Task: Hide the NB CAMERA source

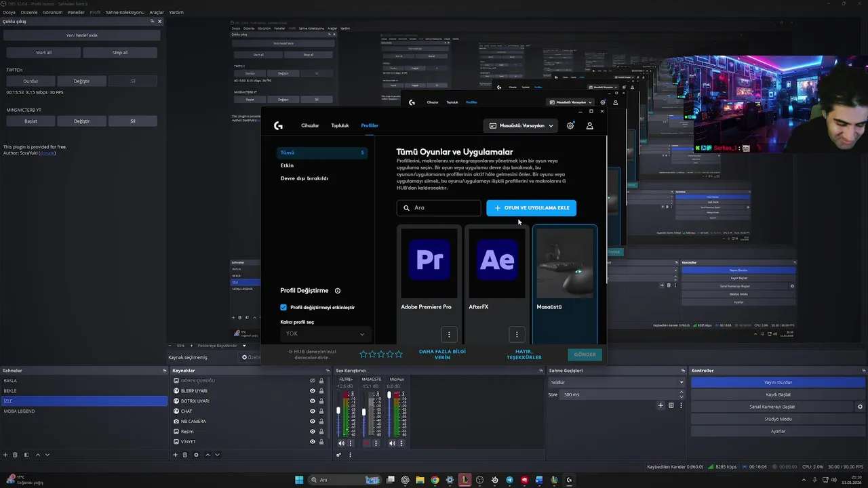Action: [x=313, y=422]
